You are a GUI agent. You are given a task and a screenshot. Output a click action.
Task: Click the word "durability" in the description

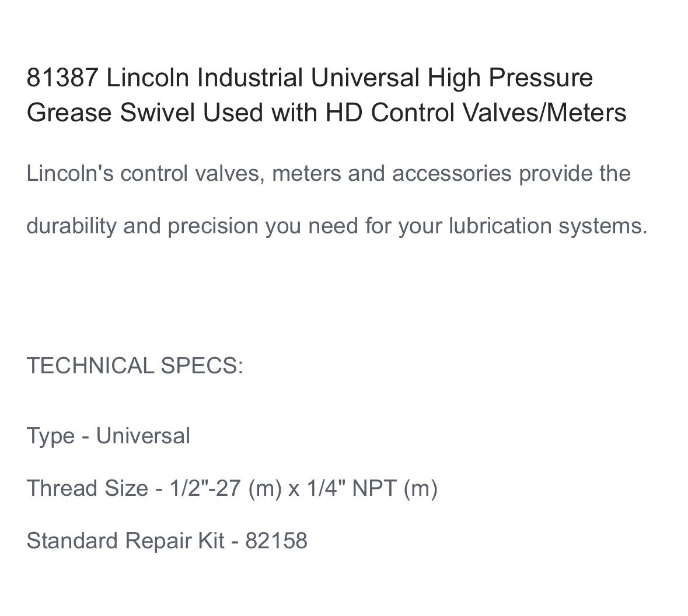pyautogui.click(x=71, y=226)
